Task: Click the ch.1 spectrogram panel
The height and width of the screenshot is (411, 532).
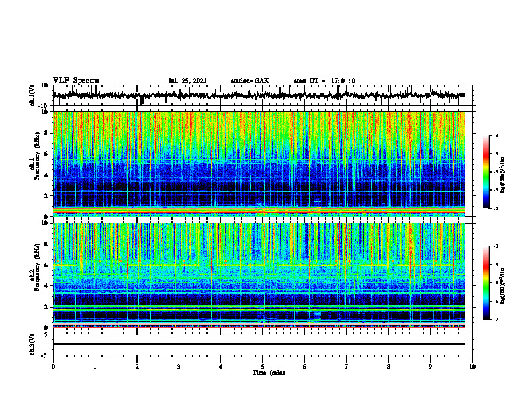Action: point(259,164)
